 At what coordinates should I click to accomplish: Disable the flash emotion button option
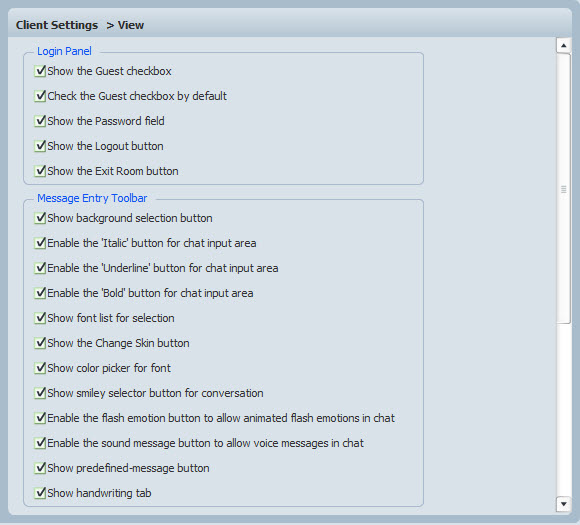tap(40, 418)
